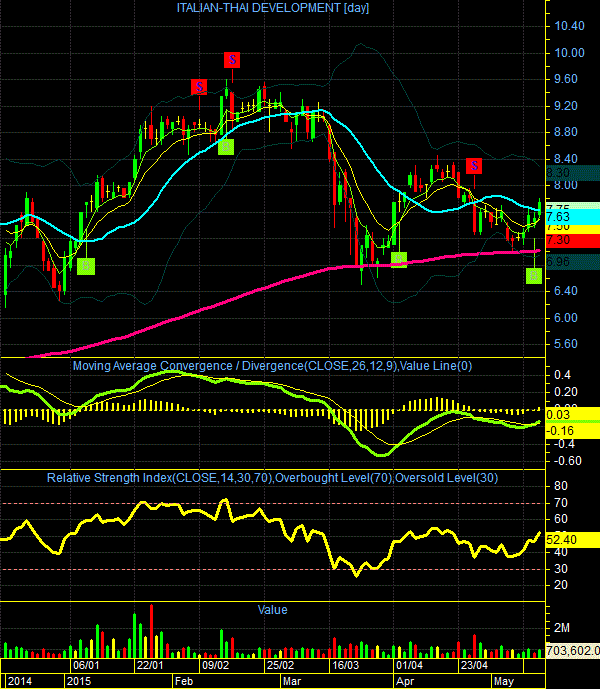This screenshot has width=600, height=689.
Task: Click the 6.40 price axis label
Action: pos(566,291)
